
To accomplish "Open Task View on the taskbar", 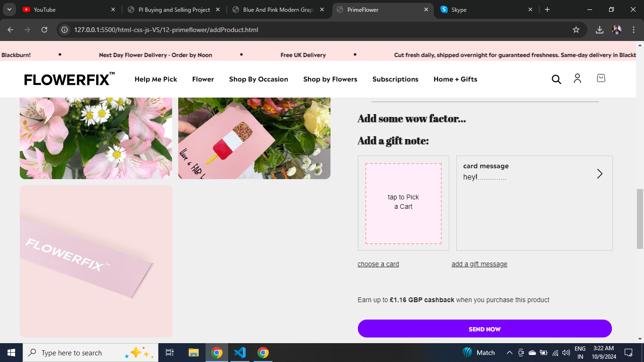I will (170, 353).
